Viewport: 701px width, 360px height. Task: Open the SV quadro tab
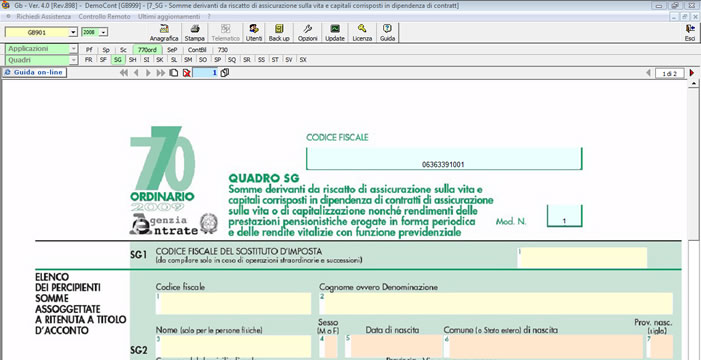click(x=289, y=60)
